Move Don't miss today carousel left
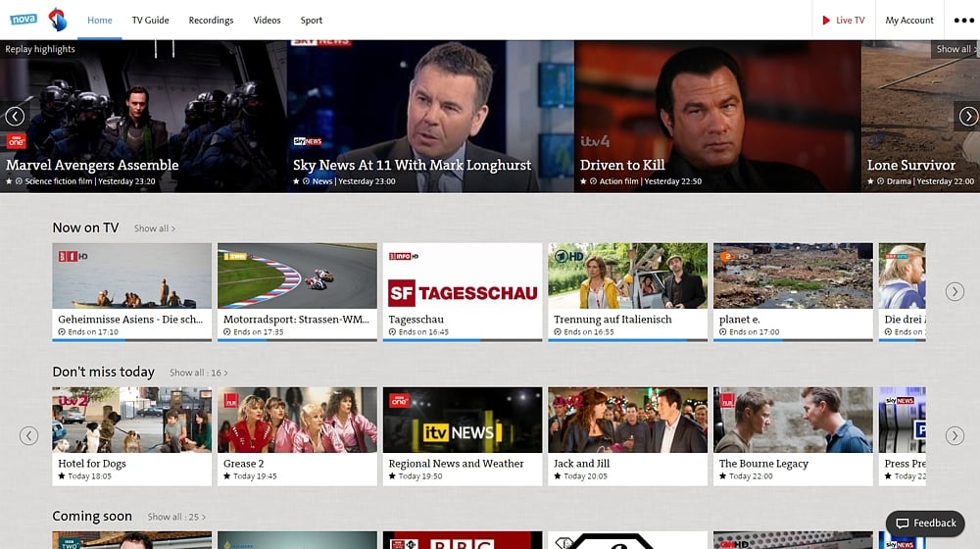The width and height of the screenshot is (980, 549). [x=28, y=436]
